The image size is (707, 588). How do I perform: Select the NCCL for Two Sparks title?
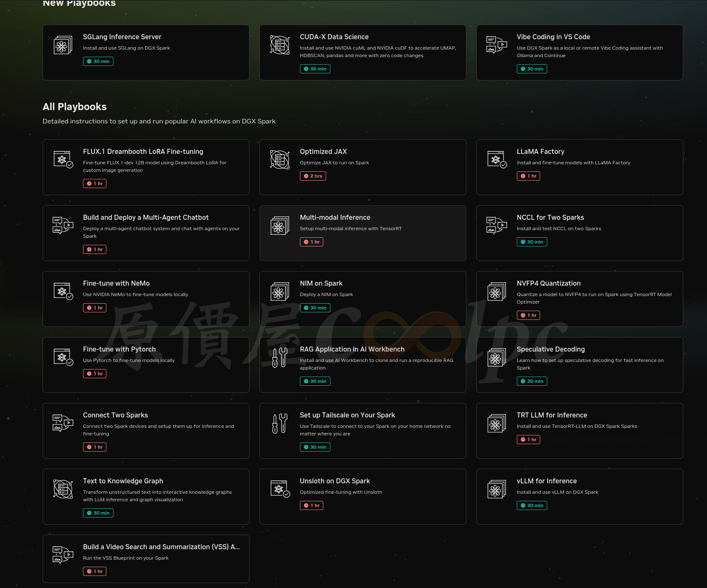coord(550,217)
